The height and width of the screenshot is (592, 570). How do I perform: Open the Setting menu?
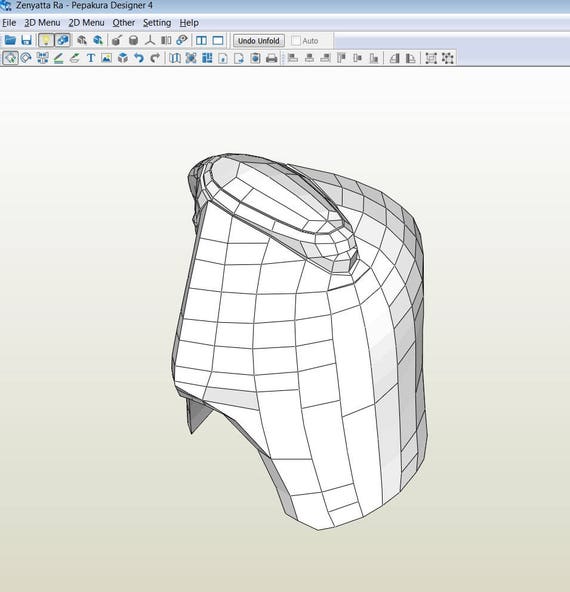coord(157,23)
